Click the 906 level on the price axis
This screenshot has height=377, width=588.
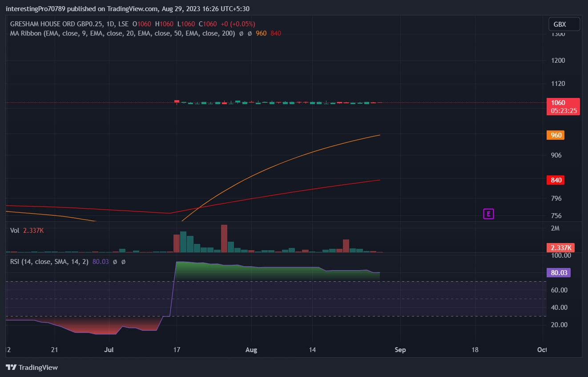point(556,155)
